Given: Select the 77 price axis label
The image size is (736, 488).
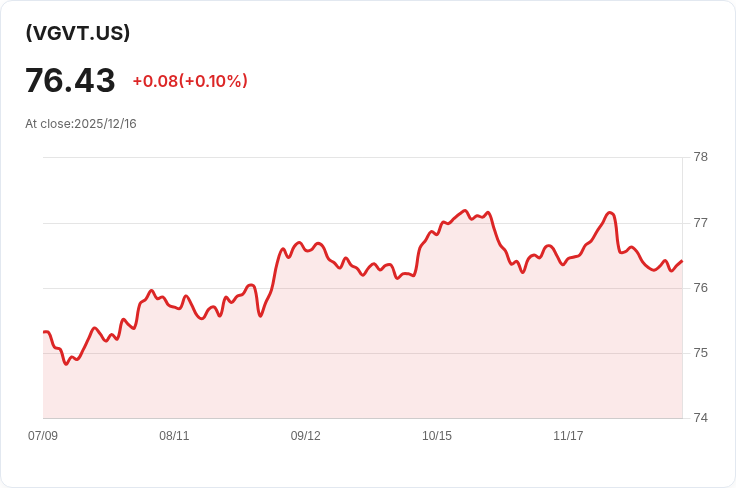Looking at the screenshot, I should pos(700,222).
